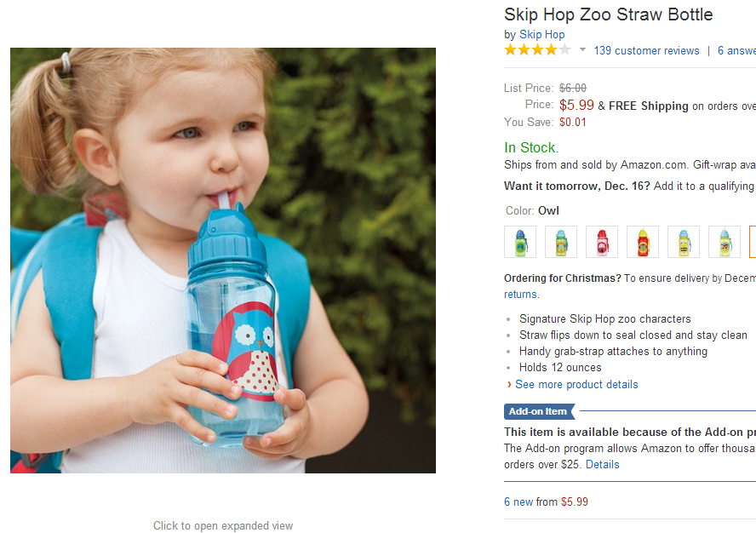Click the returns link

pyautogui.click(x=520, y=295)
